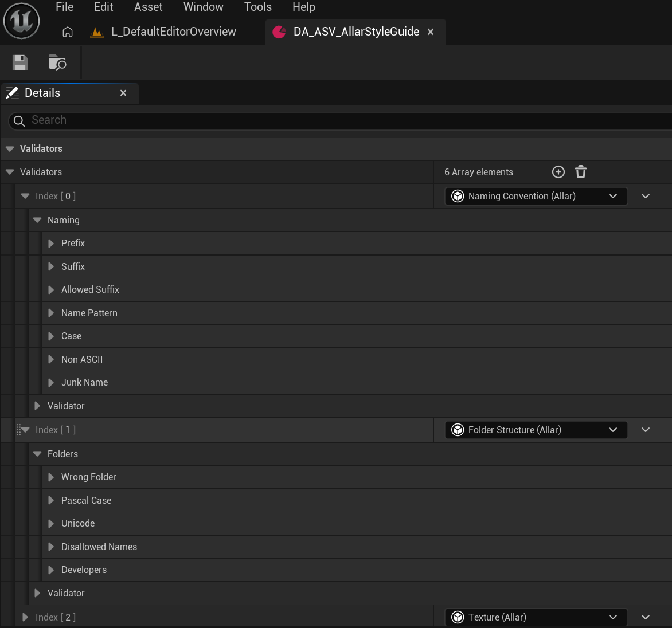Expand the Allowed Suffix property
This screenshot has width=672, height=628.
51,289
